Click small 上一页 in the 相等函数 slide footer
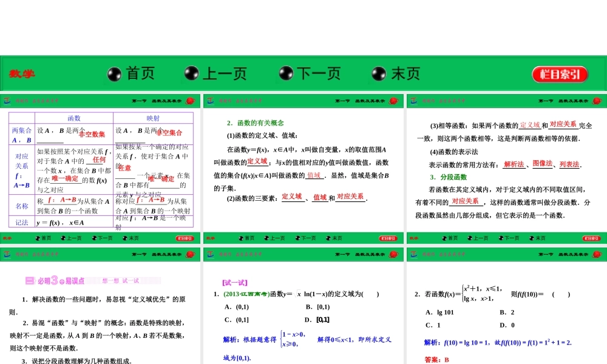 tap(480, 238)
